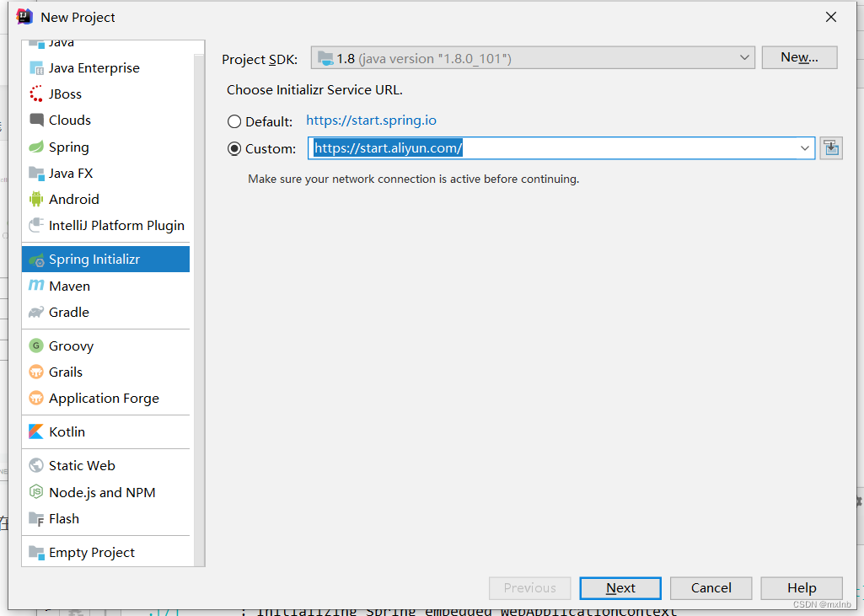The image size is (864, 616).
Task: Click the Application Forge entry text
Action: click(104, 399)
